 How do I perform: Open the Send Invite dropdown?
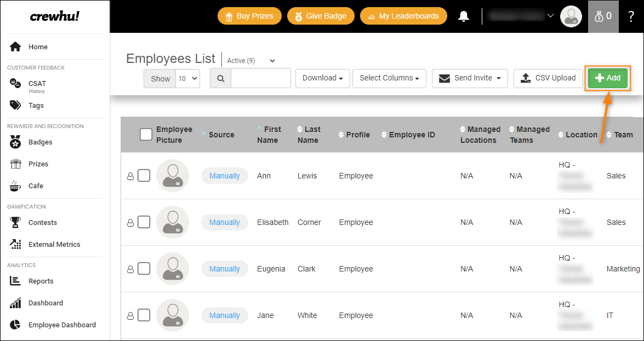pyautogui.click(x=470, y=78)
